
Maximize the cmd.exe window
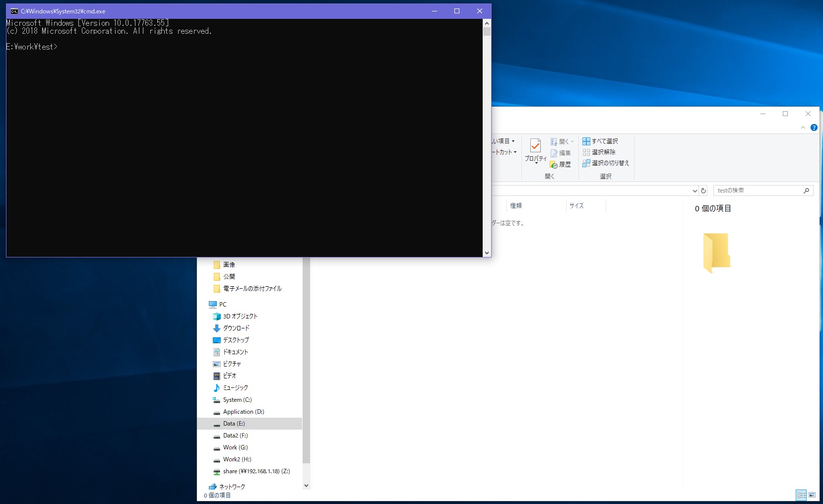pos(457,11)
